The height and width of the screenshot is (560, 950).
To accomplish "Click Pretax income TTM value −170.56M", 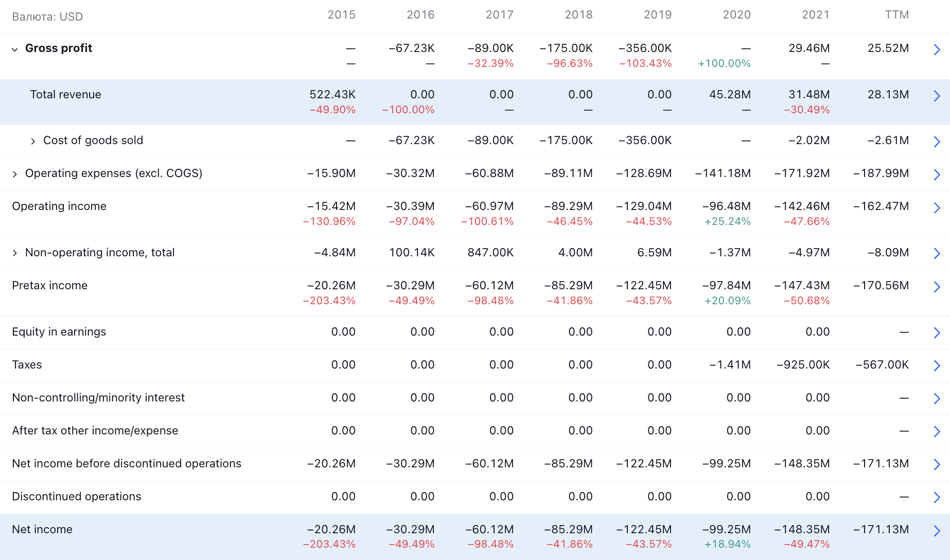I will pyautogui.click(x=881, y=286).
